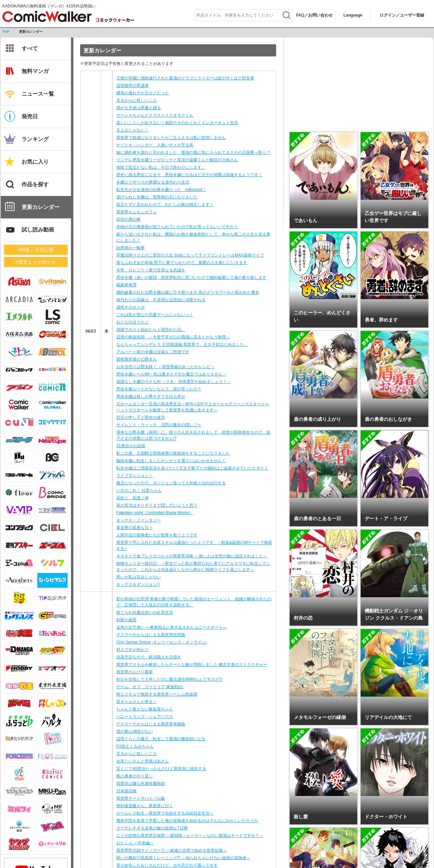This screenshot has width=434, height=868.
Task: Open the FORCEcomi label logo
Action: pos(19,756)
